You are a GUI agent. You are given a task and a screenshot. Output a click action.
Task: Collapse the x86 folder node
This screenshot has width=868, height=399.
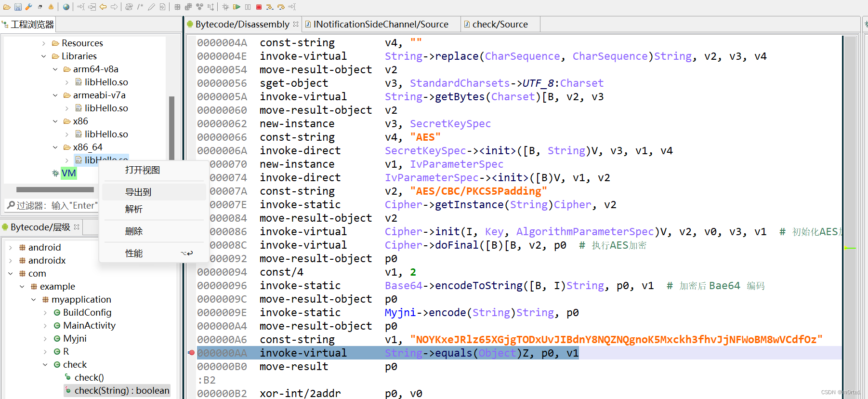click(55, 121)
